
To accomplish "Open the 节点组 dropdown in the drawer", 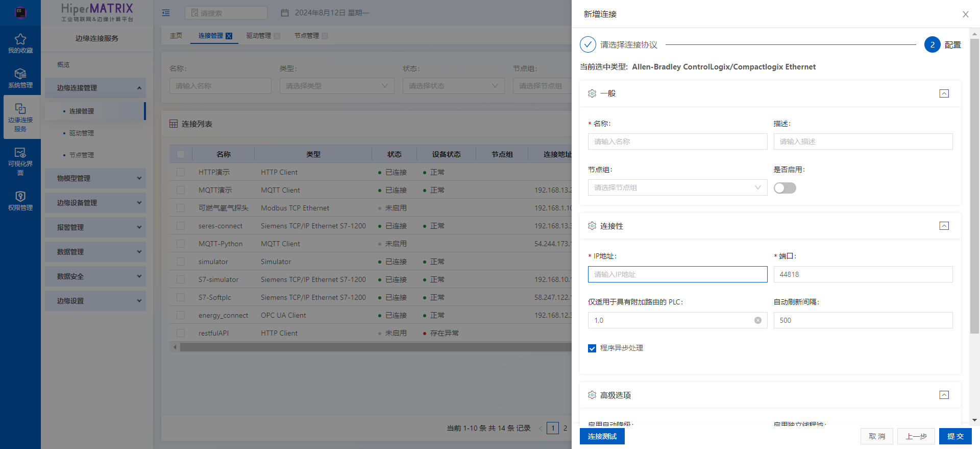I will coord(677,187).
